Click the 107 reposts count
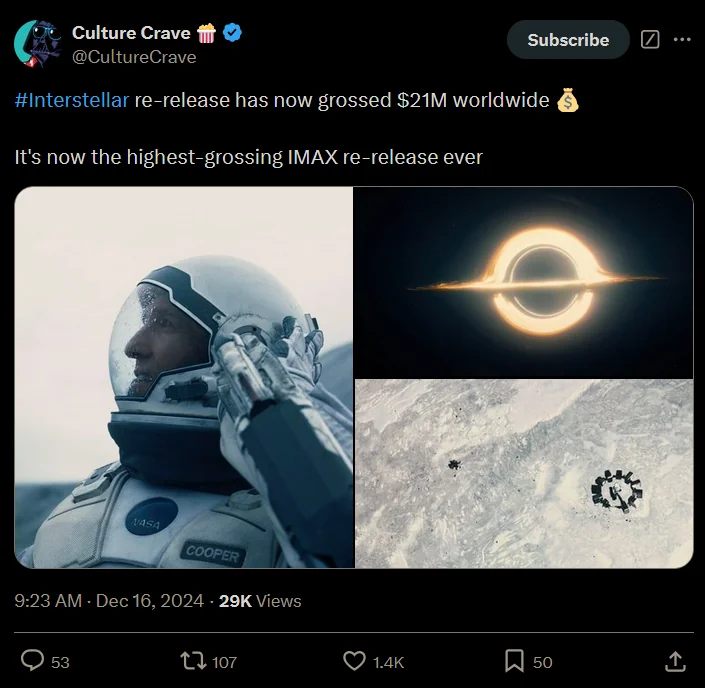Viewport: 705px width, 688px height. 224,662
